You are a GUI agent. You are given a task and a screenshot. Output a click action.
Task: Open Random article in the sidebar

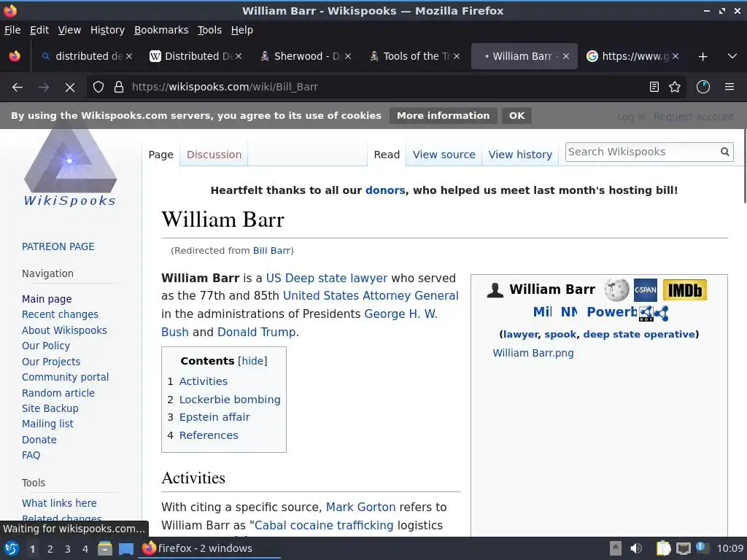click(x=58, y=393)
